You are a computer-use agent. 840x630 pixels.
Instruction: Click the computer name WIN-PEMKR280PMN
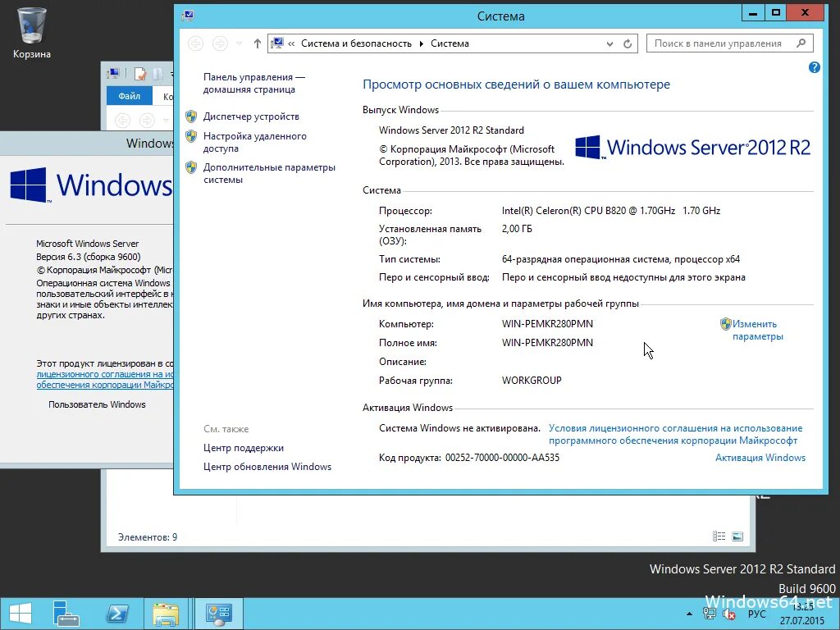[x=547, y=323]
